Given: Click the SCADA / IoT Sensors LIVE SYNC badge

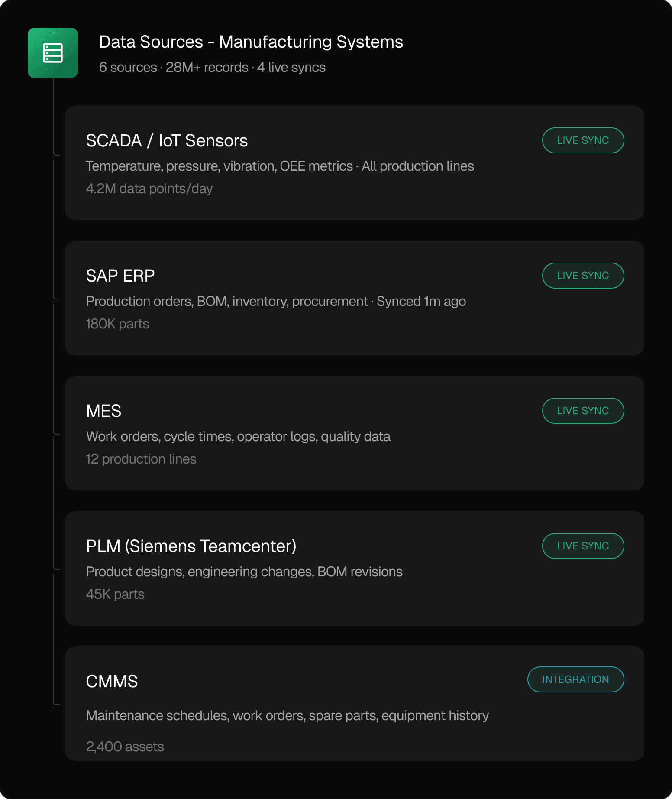Looking at the screenshot, I should (x=582, y=140).
